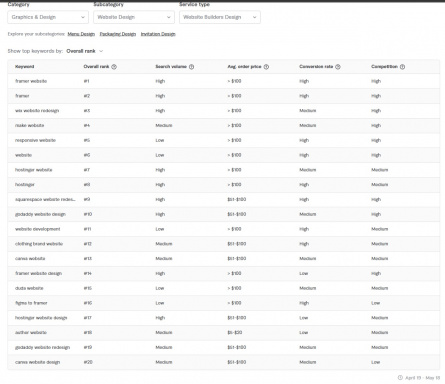Click rank #20 in the Overall rank column
The width and height of the screenshot is (445, 384).
coord(88,362)
